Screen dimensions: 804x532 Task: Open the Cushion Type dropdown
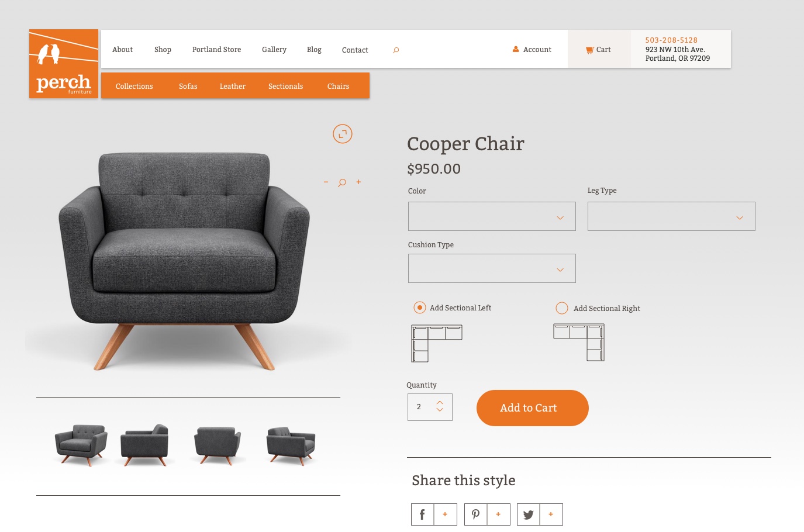click(492, 268)
